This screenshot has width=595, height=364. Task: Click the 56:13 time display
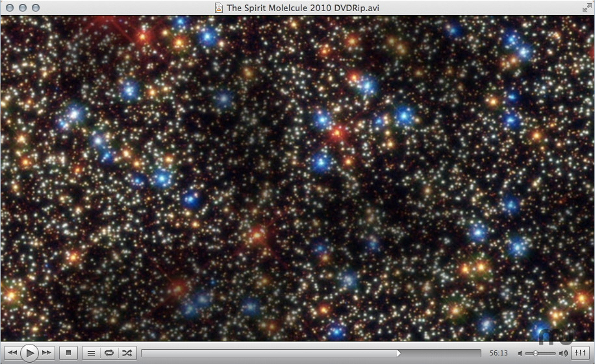point(499,354)
